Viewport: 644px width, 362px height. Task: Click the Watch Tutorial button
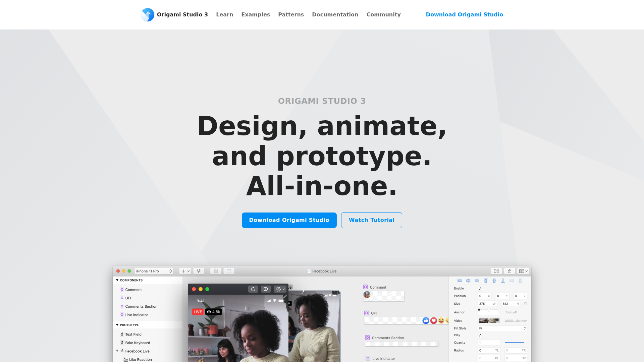tap(371, 220)
